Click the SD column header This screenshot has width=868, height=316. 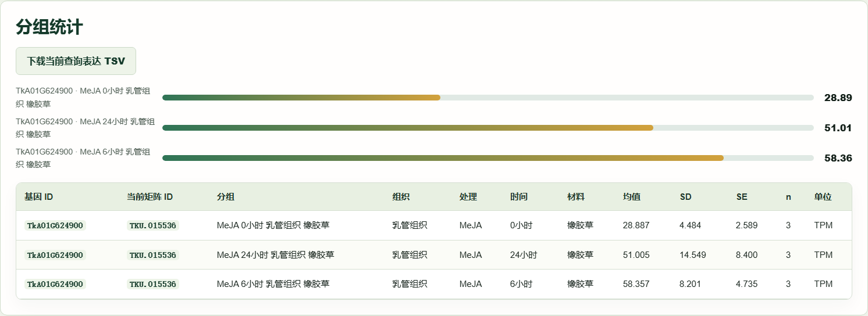[x=685, y=197]
